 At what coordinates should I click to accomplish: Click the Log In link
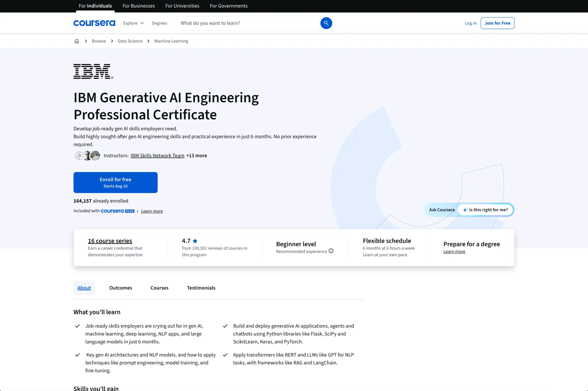coord(470,23)
